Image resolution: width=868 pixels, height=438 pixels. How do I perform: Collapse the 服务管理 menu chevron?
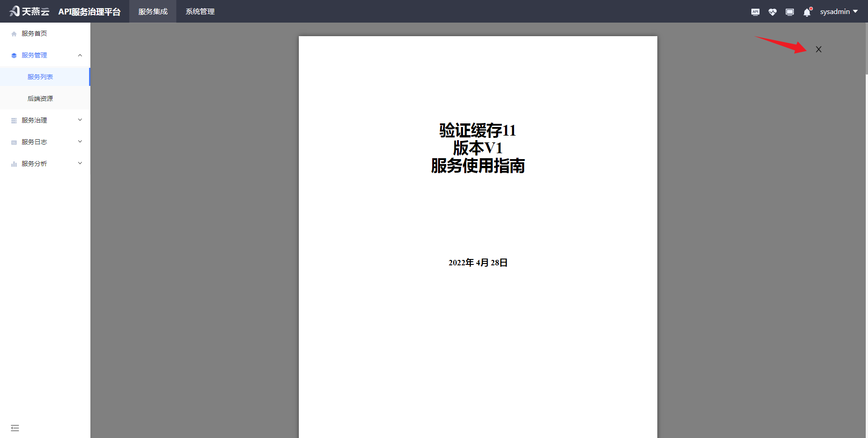[80, 55]
